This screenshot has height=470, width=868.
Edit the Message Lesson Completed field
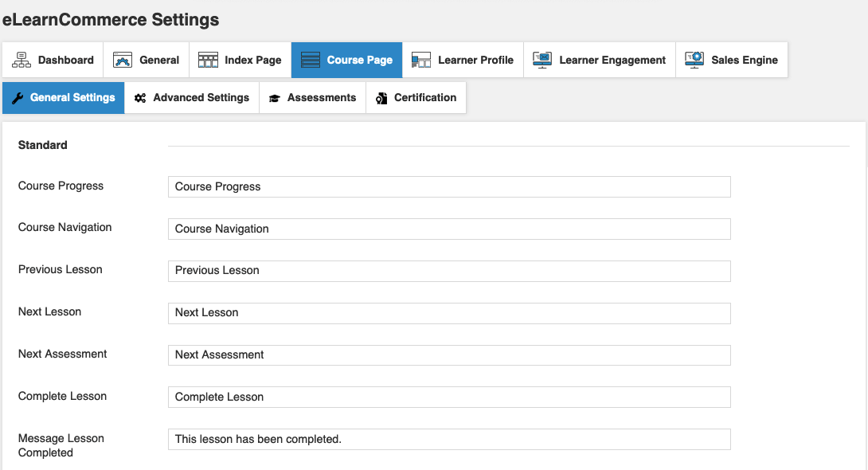tap(449, 439)
